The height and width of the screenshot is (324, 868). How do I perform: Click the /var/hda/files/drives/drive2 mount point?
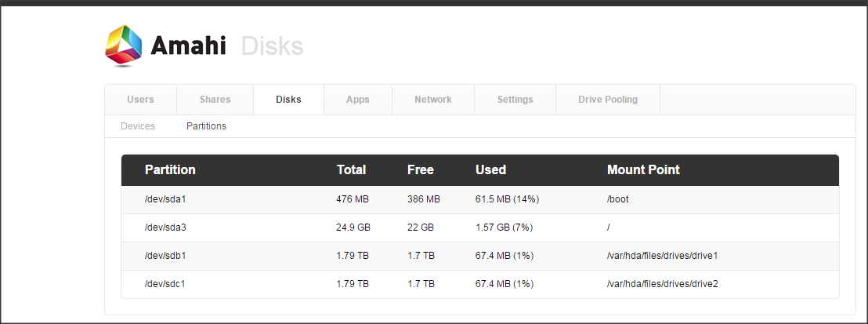point(662,284)
